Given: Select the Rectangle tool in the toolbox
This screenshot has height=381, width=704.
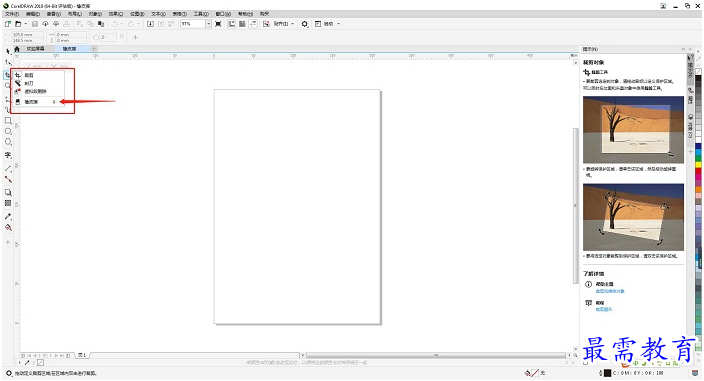Looking at the screenshot, I should click(x=8, y=120).
